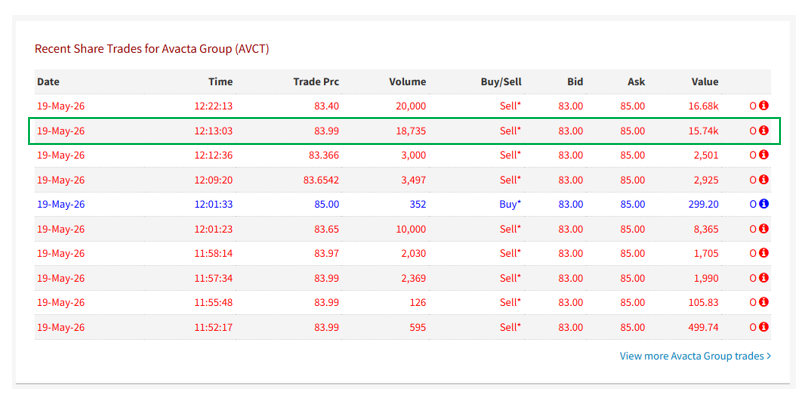Select value 2,501
The height and width of the screenshot is (394, 805).
click(x=706, y=155)
